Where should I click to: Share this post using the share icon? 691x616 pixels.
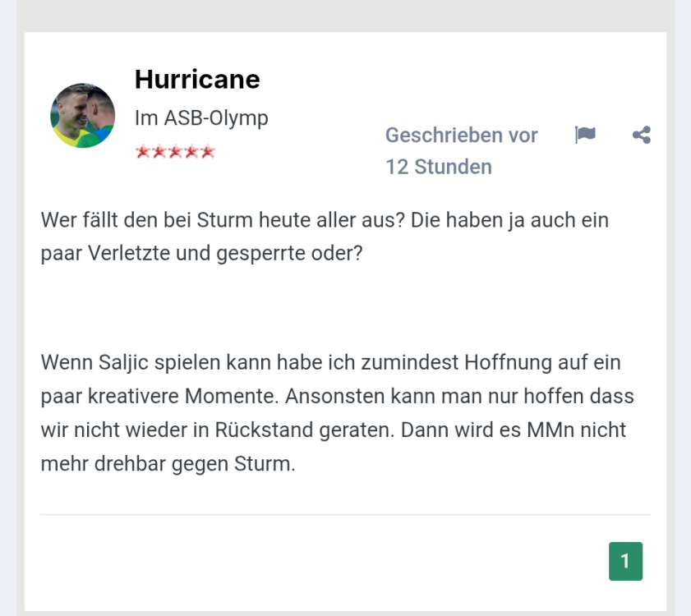642,135
